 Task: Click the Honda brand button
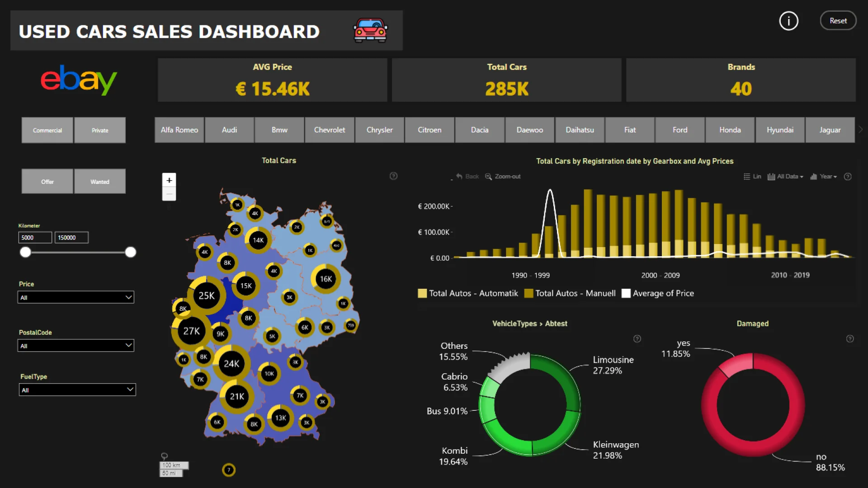(x=730, y=130)
